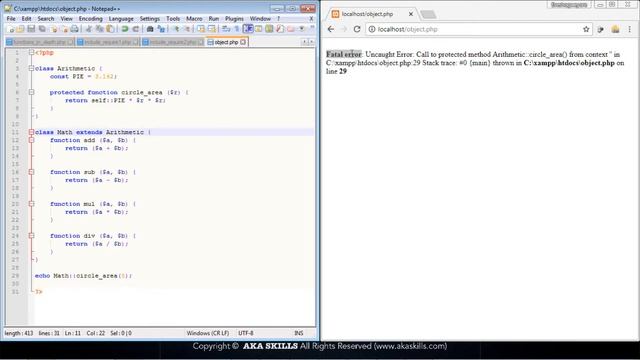Switch to the include_require1.php tab
Viewport: 640px width, 360px height.
click(x=108, y=42)
